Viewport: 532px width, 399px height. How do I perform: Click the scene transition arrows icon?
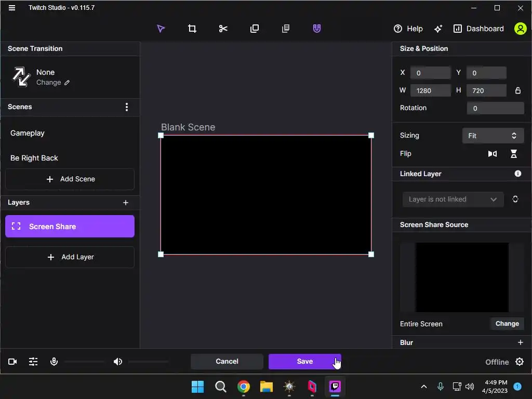coord(21,77)
